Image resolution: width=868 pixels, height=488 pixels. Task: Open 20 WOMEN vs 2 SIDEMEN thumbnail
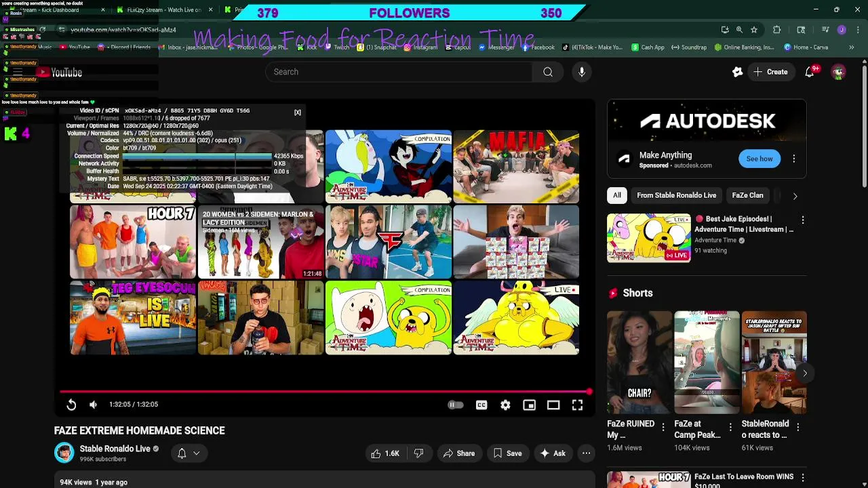coord(260,243)
